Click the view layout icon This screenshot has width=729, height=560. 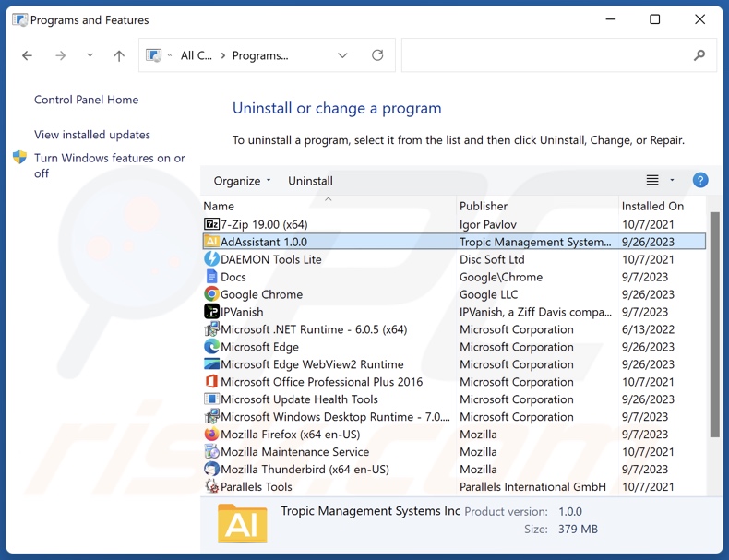click(652, 180)
